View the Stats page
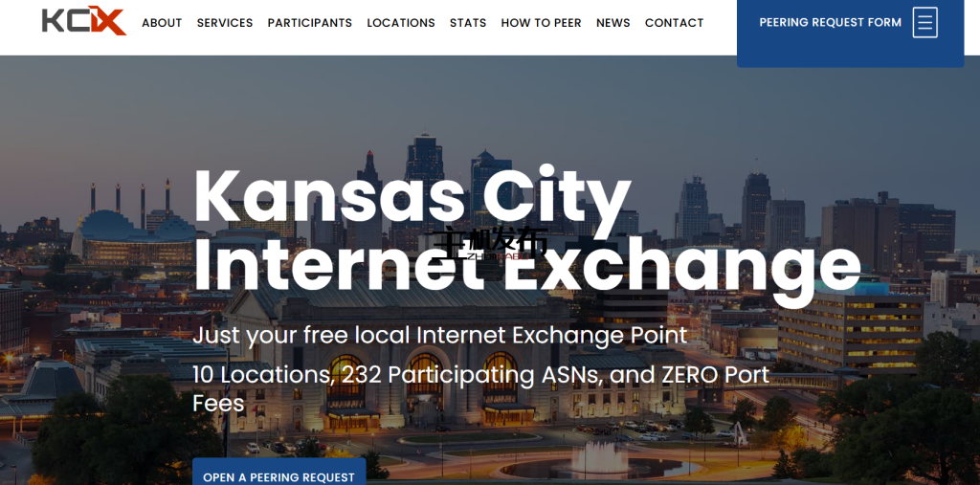 coord(468,23)
